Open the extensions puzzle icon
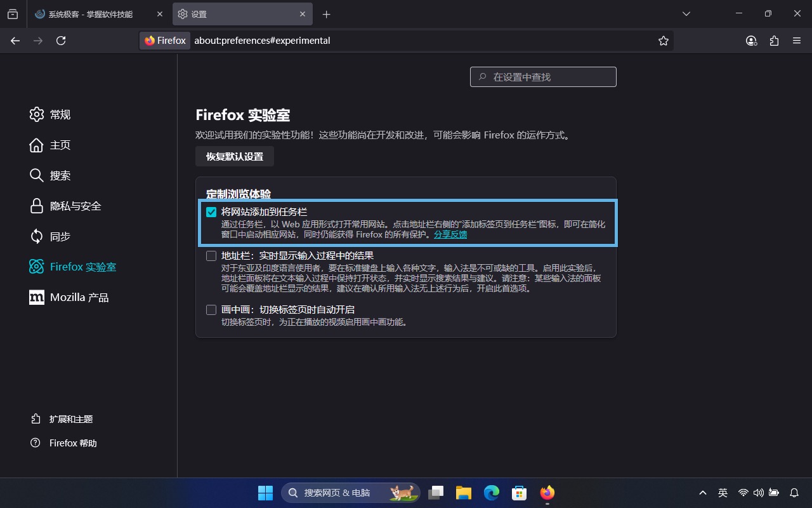The width and height of the screenshot is (812, 508). tap(774, 41)
